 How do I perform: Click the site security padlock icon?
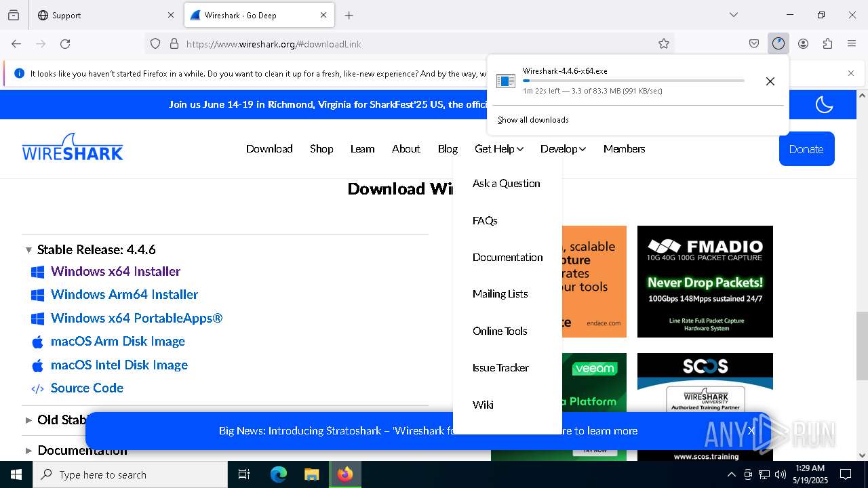tap(174, 43)
